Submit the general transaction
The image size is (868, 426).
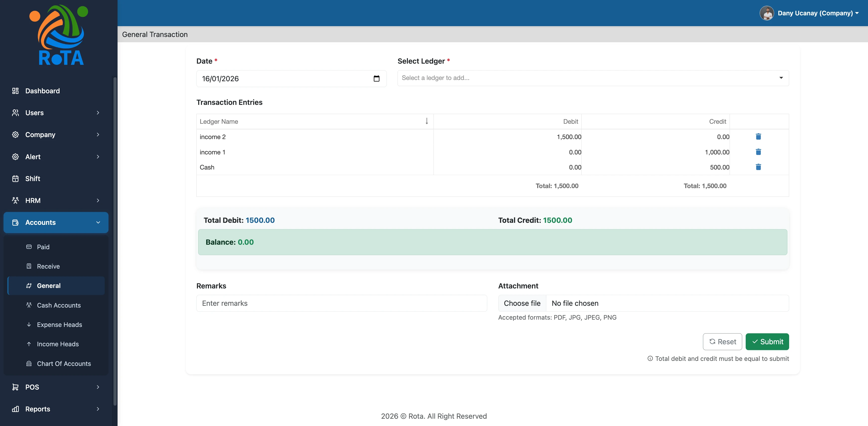(767, 342)
